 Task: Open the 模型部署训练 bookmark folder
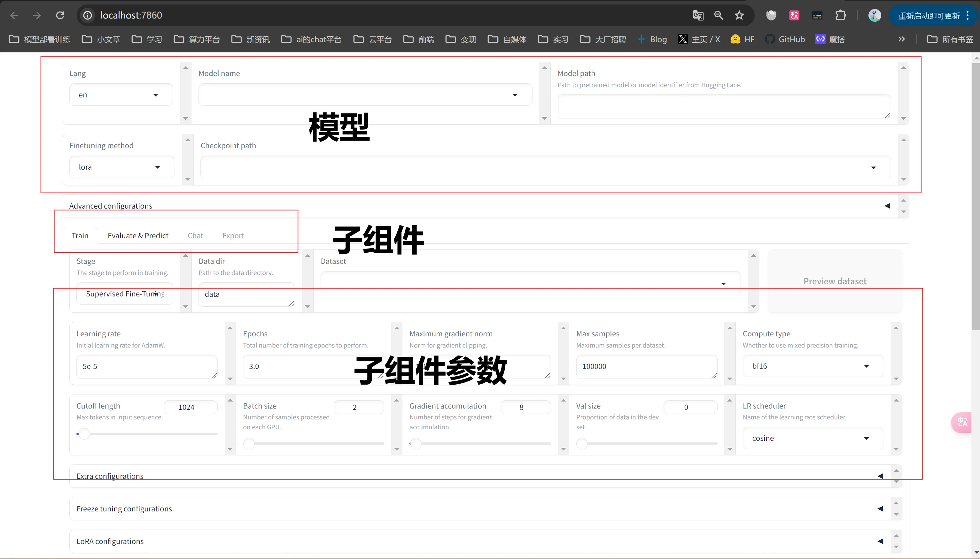(40, 39)
